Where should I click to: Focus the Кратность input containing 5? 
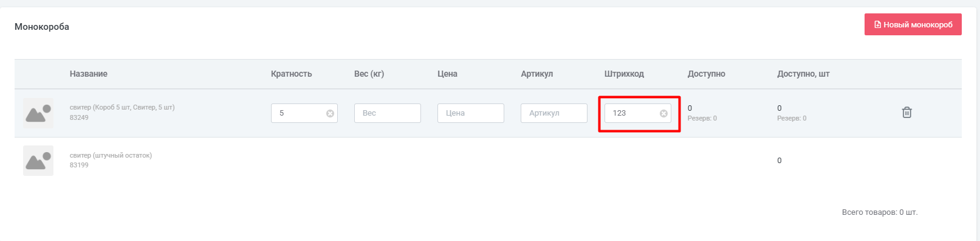(298, 113)
